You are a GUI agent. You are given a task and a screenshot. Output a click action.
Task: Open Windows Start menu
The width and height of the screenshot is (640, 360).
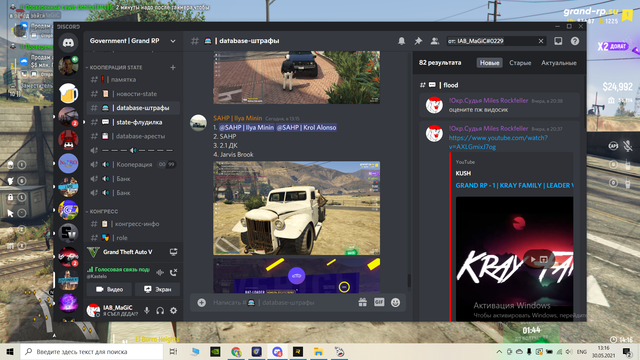[x=10, y=351]
